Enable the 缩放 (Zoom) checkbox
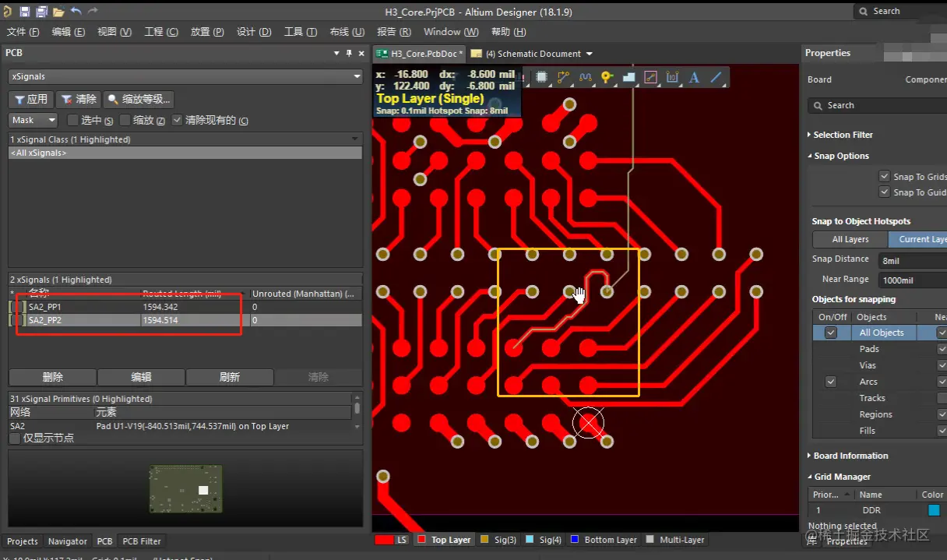Viewport: 947px width, 560px height. [125, 120]
